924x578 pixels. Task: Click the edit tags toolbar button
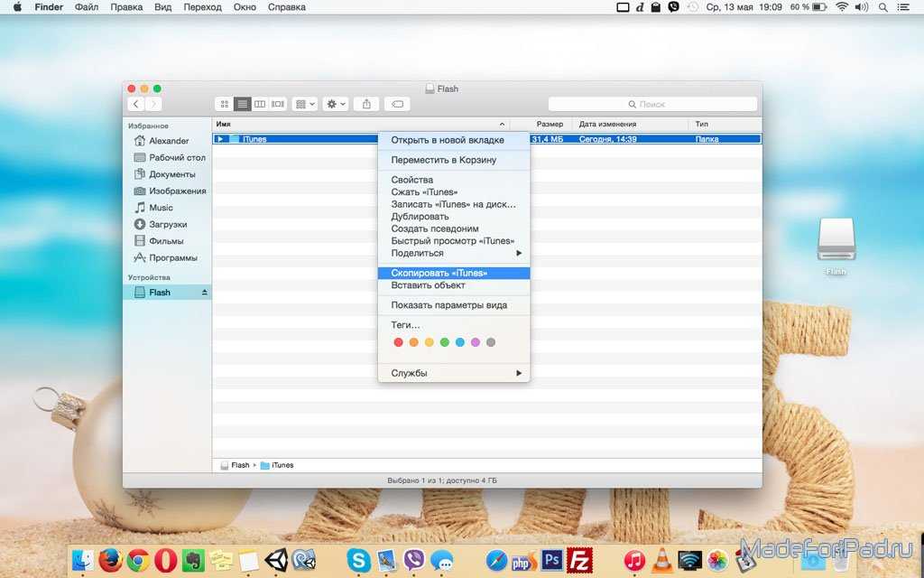(x=397, y=104)
